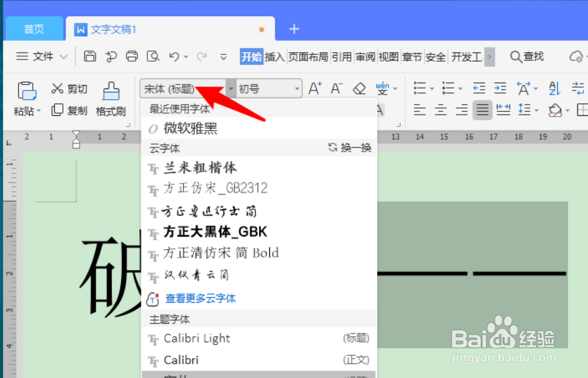Copy selection with 复制
588x378 pixels.
tap(70, 111)
